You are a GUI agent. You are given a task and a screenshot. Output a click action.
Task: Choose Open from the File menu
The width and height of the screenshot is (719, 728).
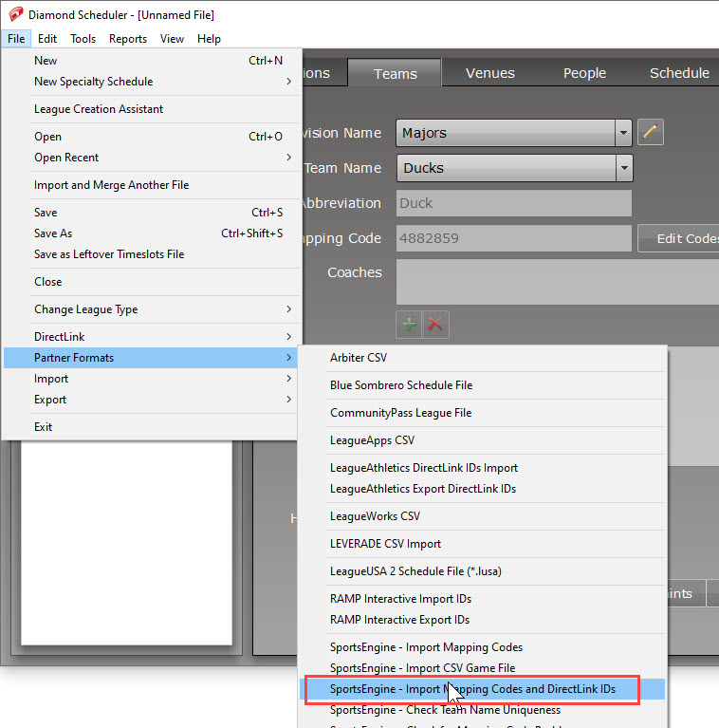[x=152, y=137]
